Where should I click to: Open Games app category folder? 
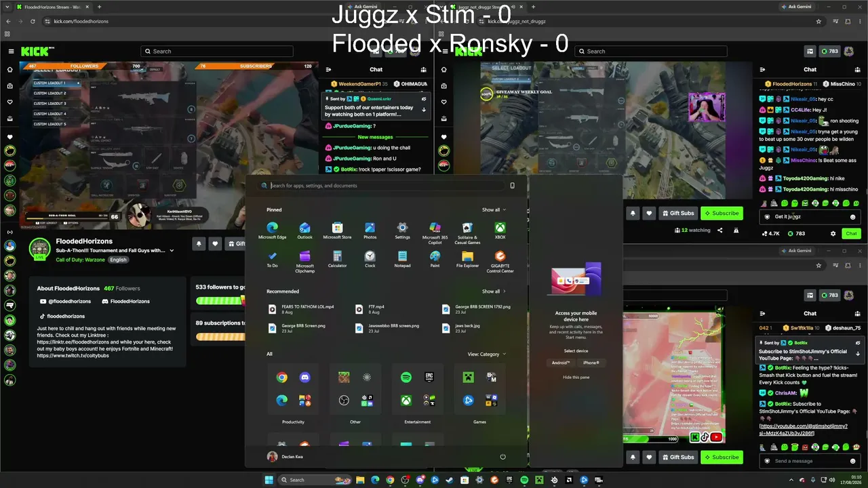(x=479, y=388)
